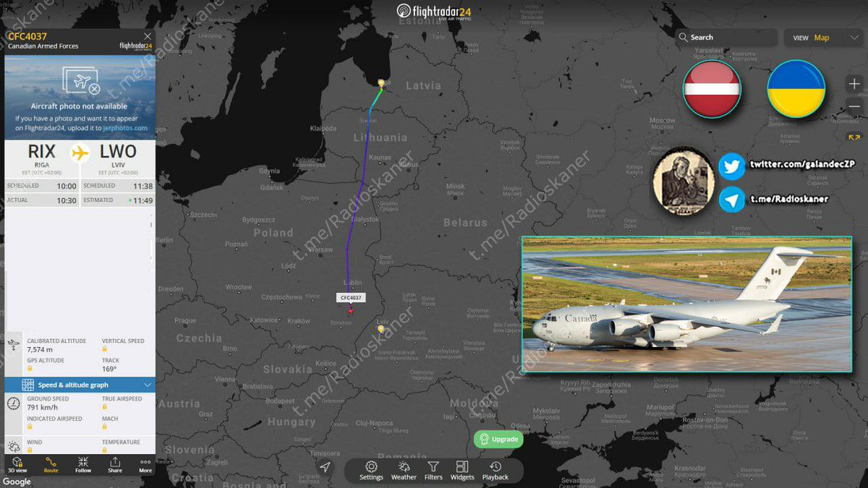This screenshot has height=488, width=868.
Task: Click the calibrated altitude 7,574 m value
Action: tap(40, 350)
